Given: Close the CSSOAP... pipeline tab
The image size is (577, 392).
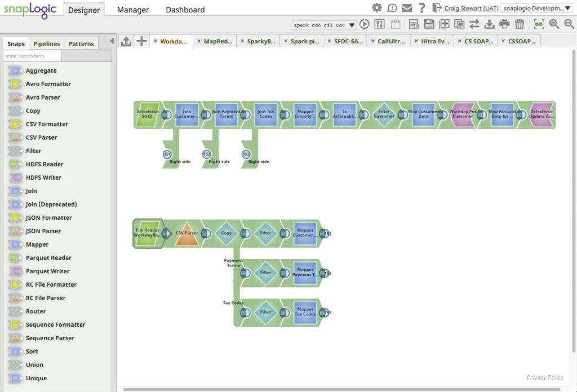Looking at the screenshot, I should click(503, 41).
